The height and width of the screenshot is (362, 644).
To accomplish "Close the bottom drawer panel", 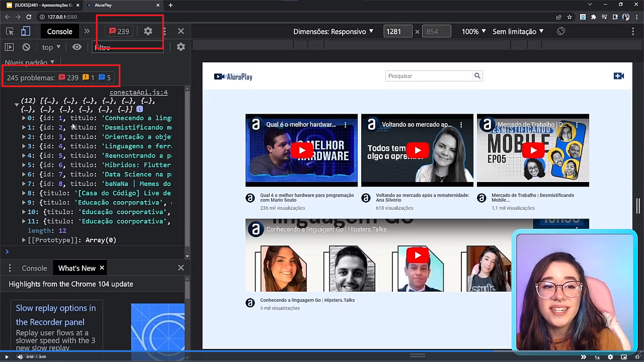I will coord(181,268).
